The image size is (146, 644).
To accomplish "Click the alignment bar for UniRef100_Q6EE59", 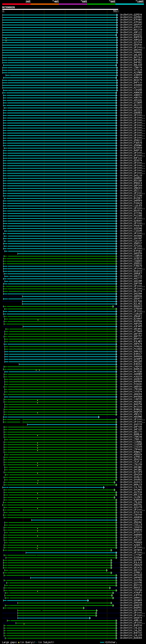I will 67,254.
